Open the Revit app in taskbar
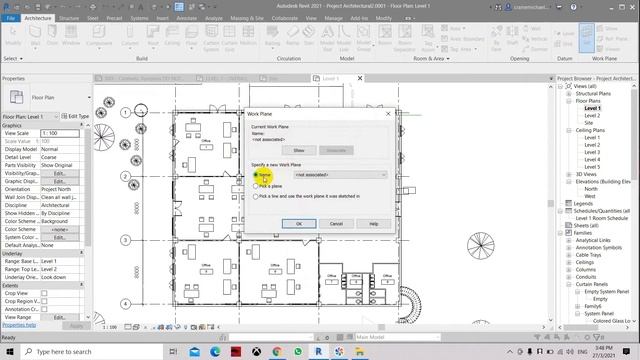Screen dimensions: 640x360 318,351
